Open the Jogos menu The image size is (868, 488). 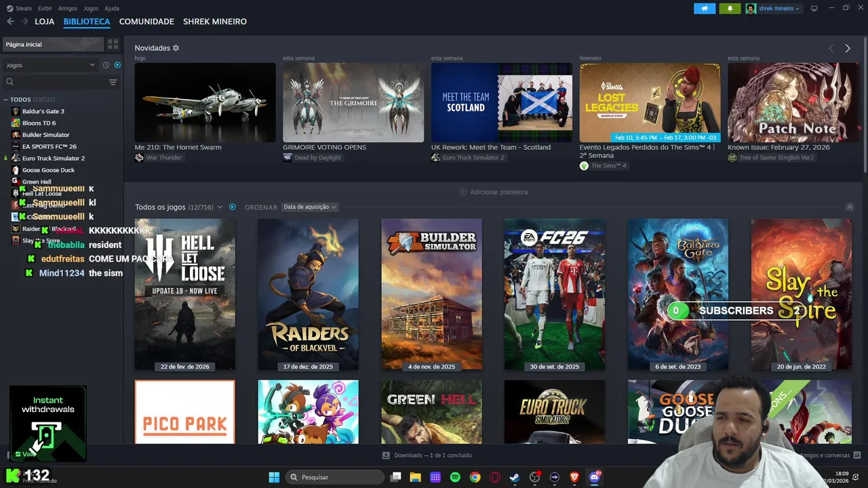(x=91, y=8)
